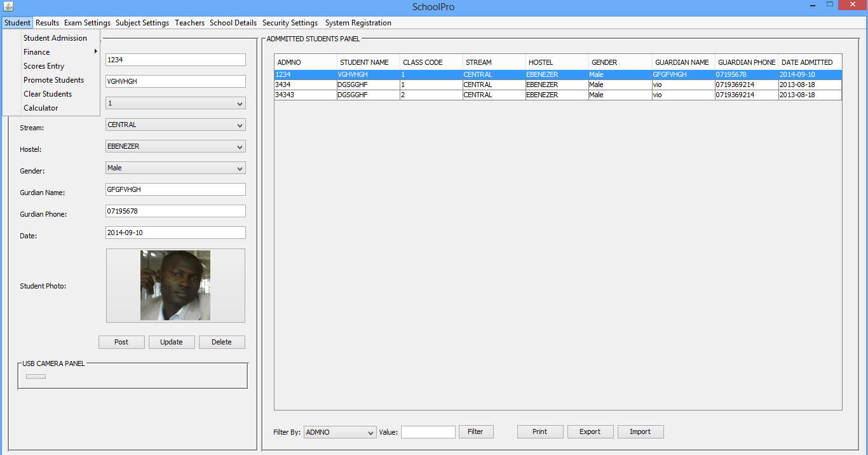The height and width of the screenshot is (455, 868).
Task: Open the School Details menu
Action: click(x=233, y=23)
